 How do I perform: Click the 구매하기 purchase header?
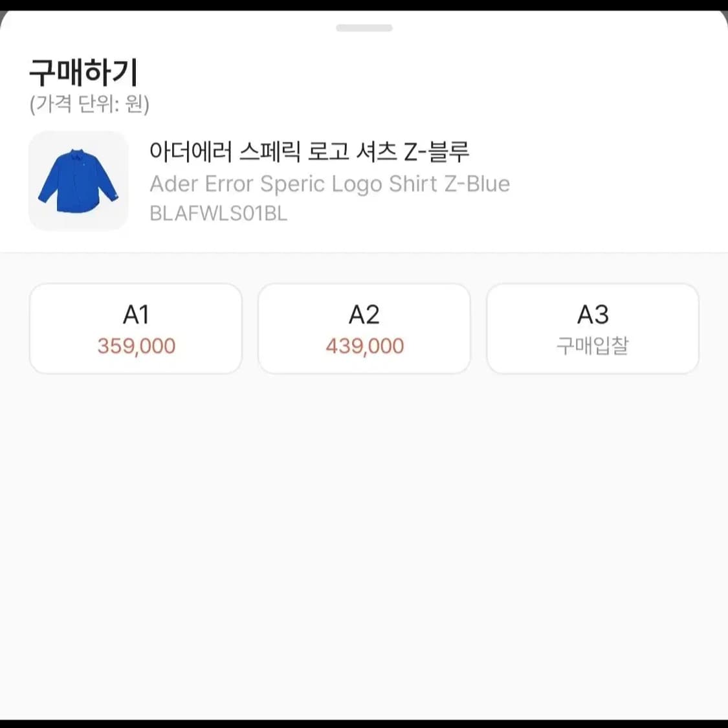pos(81,72)
